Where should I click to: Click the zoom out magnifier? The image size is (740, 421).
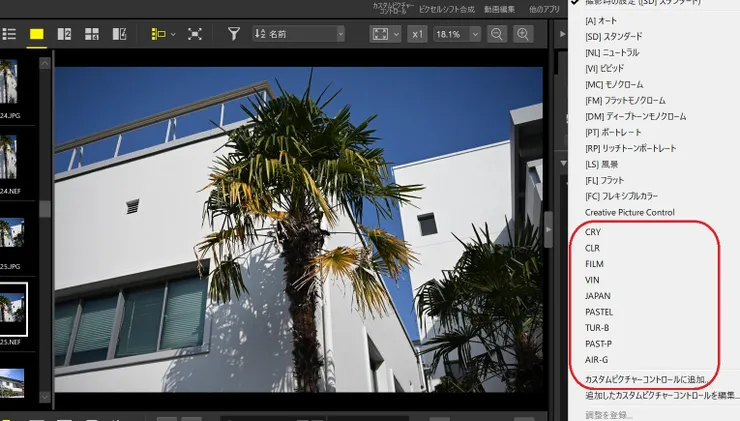[x=497, y=34]
